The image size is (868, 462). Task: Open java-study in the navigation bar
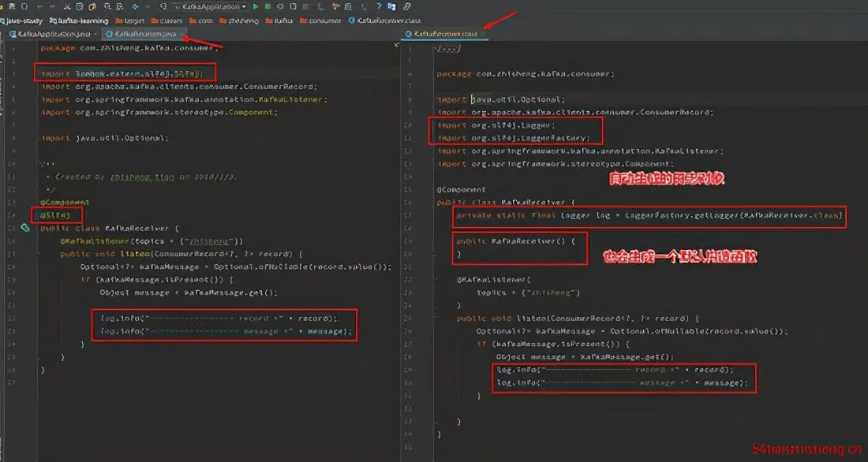22,20
